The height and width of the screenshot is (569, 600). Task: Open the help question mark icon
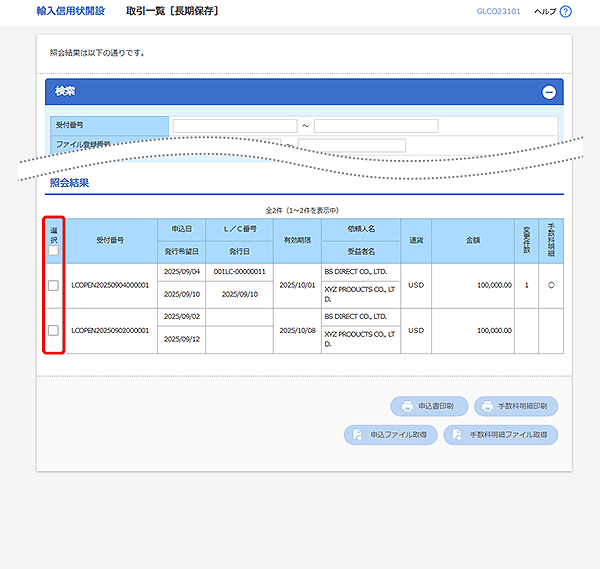[565, 11]
